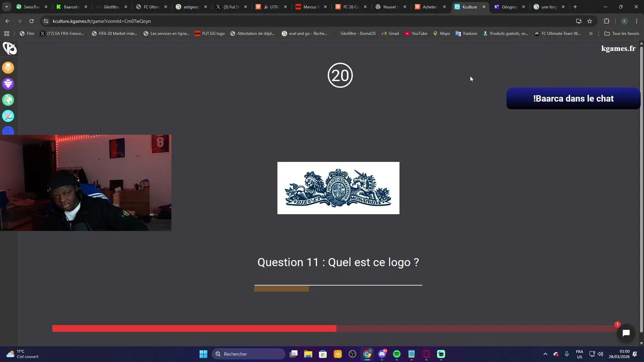Viewport: 644px width, 362px height.
Task: Show hidden system tray icons
Action: coord(545,354)
